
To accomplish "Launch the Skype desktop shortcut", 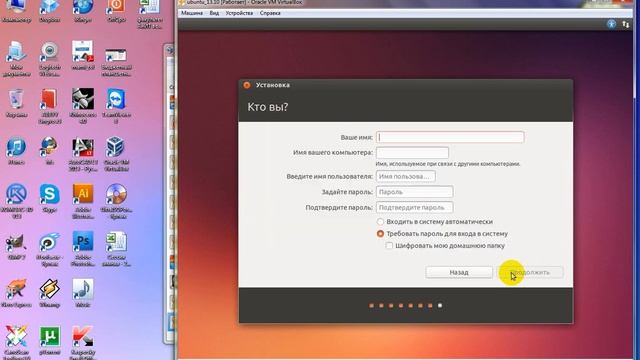I will [49, 198].
